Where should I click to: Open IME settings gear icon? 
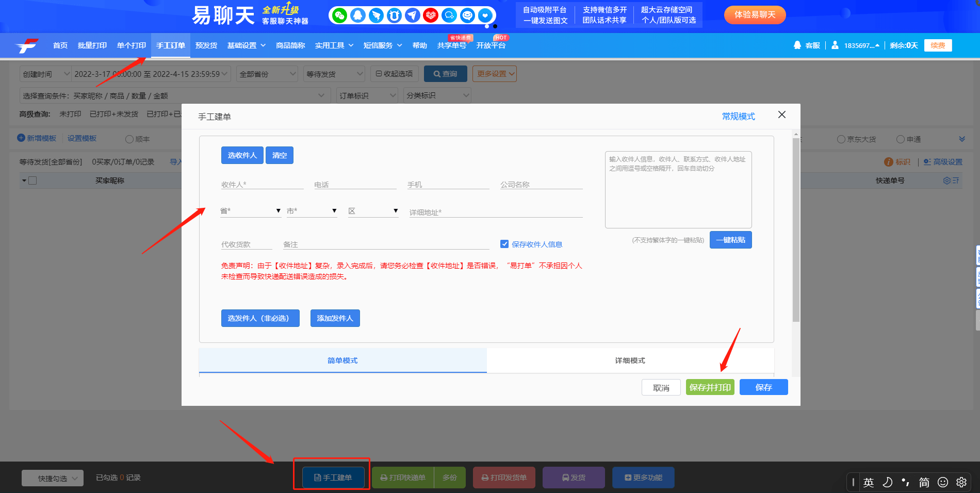tap(961, 482)
